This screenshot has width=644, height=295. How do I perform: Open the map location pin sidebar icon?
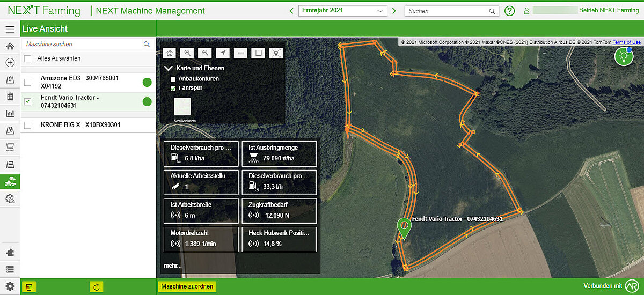click(10, 130)
